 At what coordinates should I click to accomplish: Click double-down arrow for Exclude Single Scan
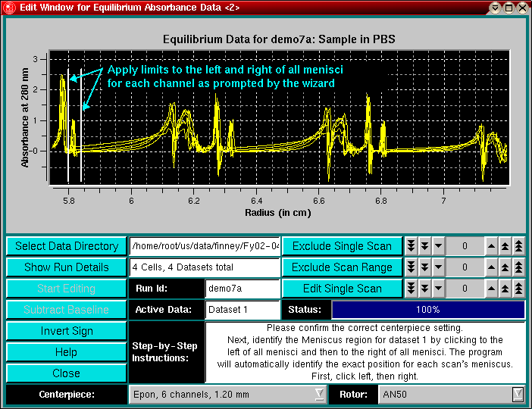(425, 246)
